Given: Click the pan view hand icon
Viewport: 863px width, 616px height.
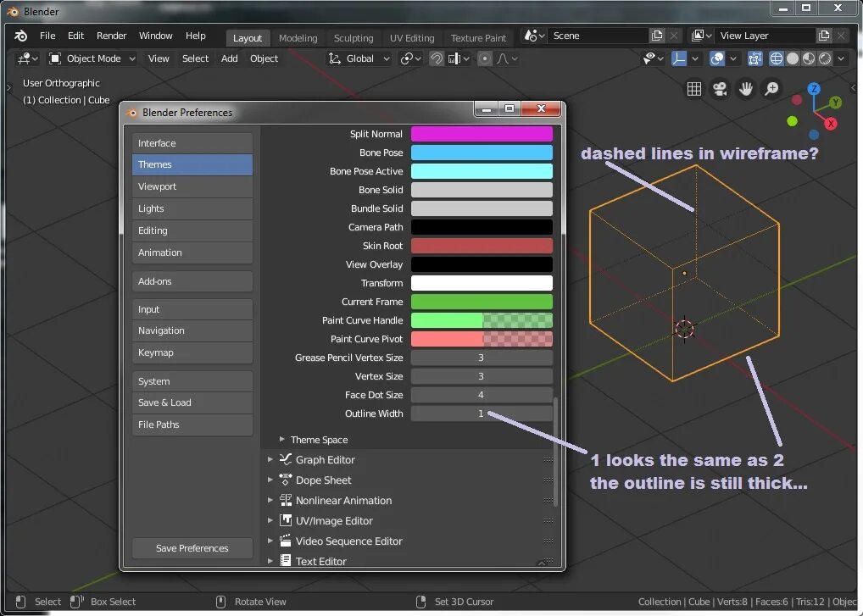Looking at the screenshot, I should pyautogui.click(x=746, y=89).
